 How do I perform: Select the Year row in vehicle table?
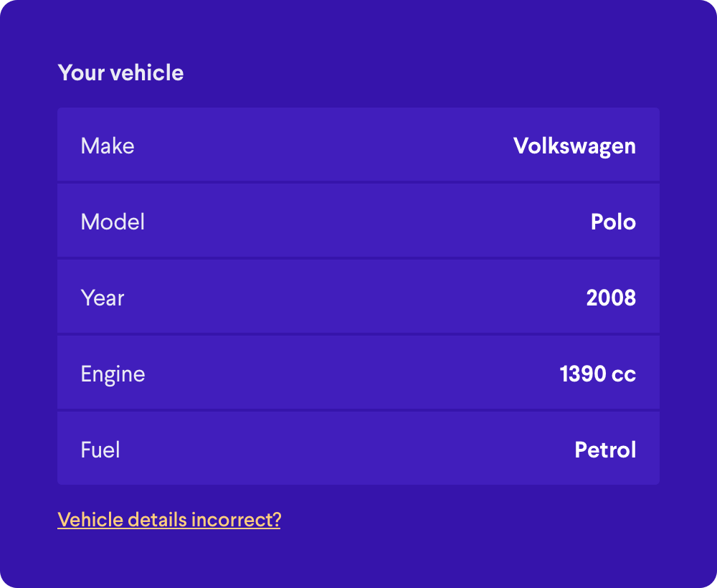point(358,296)
